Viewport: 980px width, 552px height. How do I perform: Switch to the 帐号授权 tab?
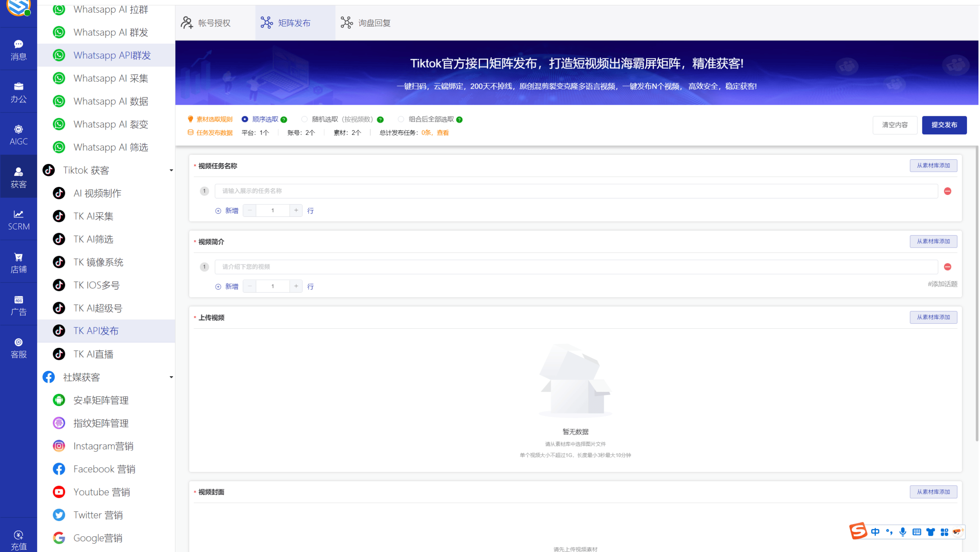click(213, 23)
